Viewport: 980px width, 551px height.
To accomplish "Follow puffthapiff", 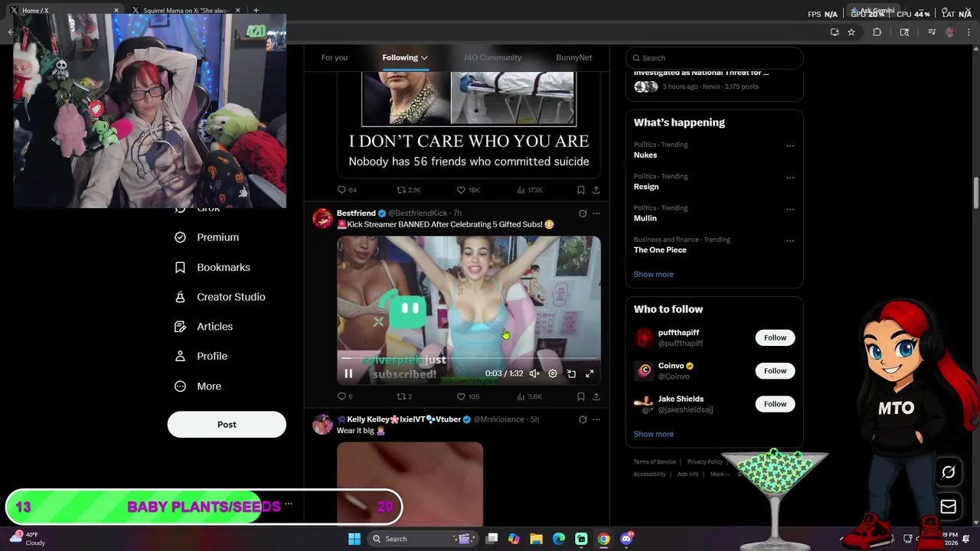I will (775, 337).
